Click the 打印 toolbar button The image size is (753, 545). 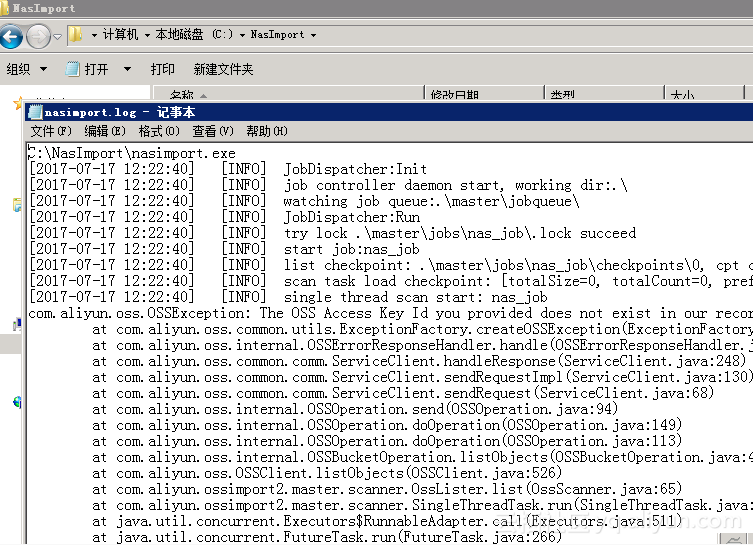tap(162, 69)
